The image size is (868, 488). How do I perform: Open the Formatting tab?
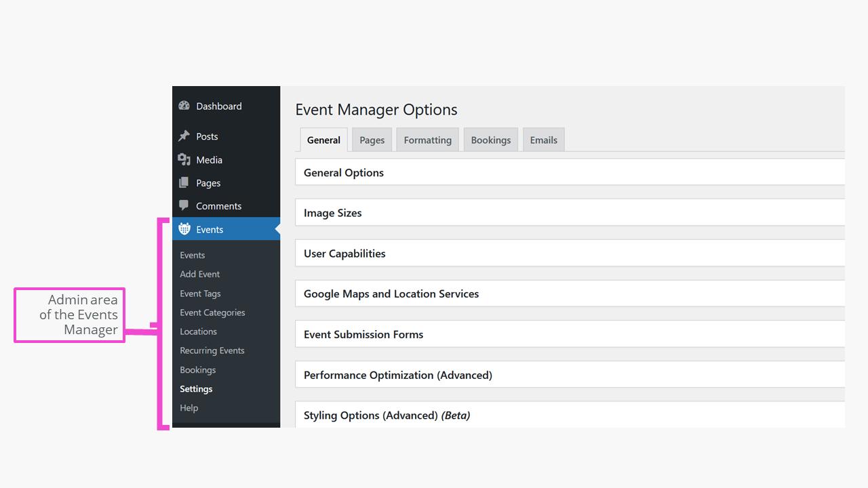click(x=427, y=140)
